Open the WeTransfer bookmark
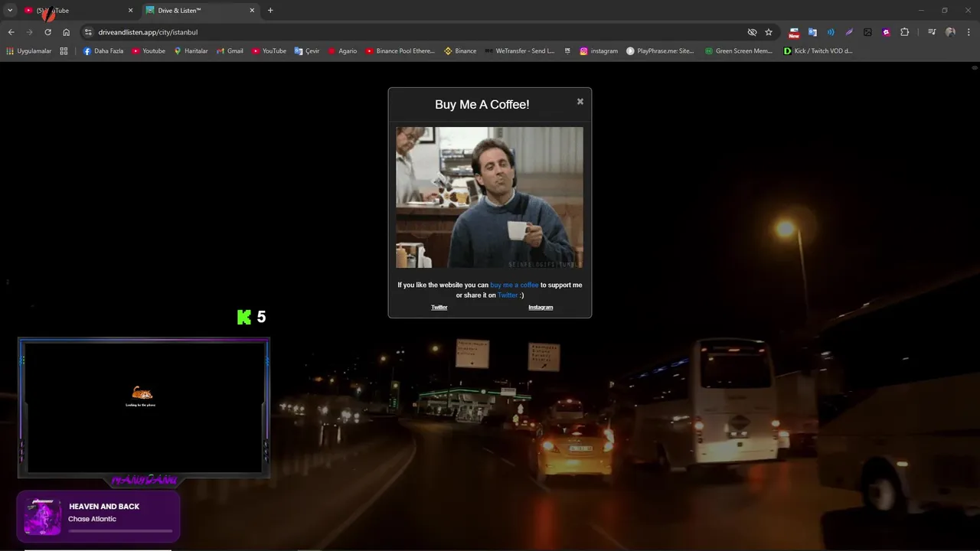The width and height of the screenshot is (980, 551). [x=520, y=51]
